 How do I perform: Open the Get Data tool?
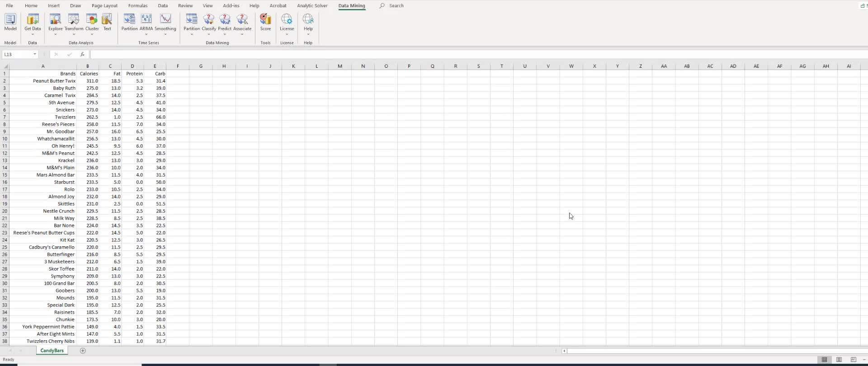tap(33, 23)
